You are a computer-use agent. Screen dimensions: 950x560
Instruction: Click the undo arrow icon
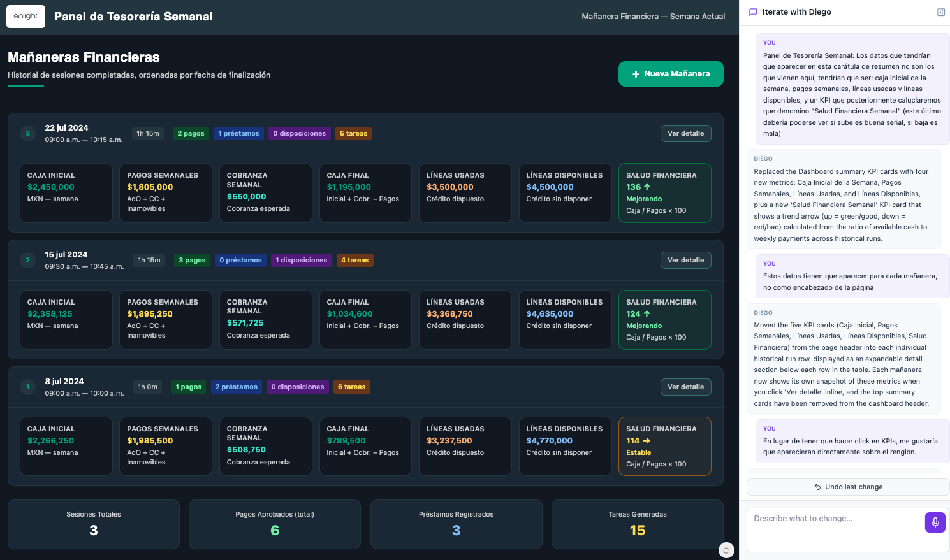click(817, 487)
